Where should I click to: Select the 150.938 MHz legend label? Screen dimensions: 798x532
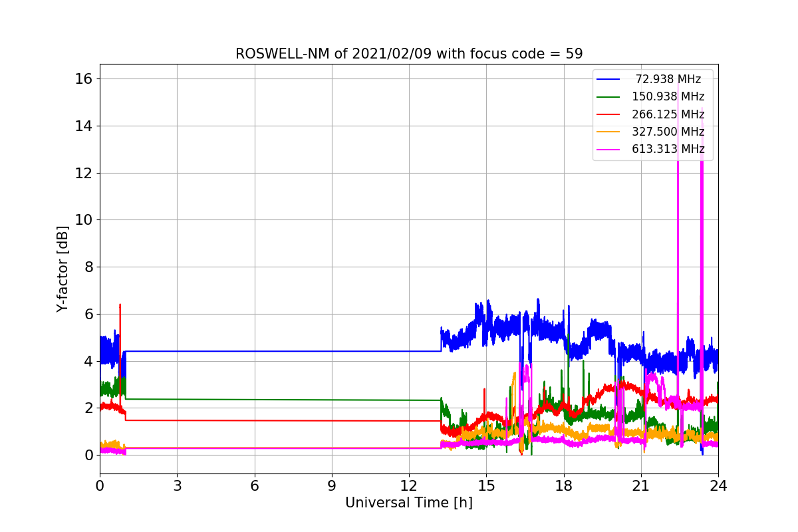668,96
